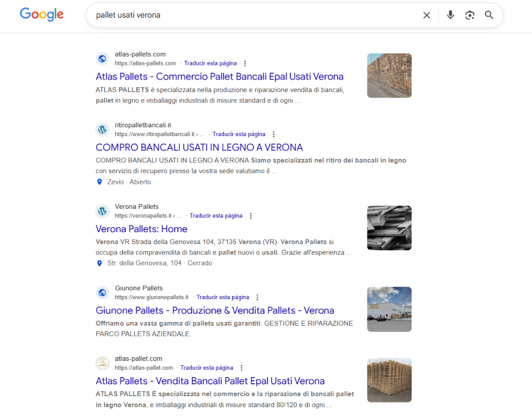532x416 pixels.
Task: Open the three-dot menu for Atlas Pallets result
Action: [x=245, y=63]
